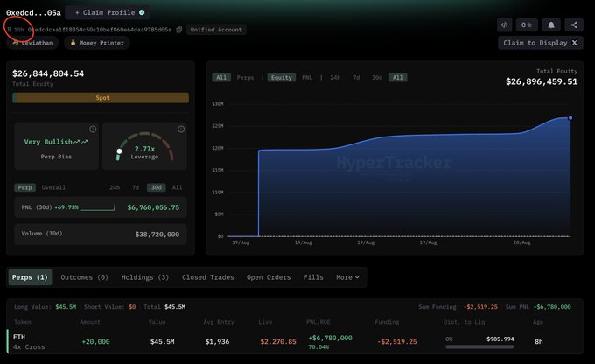Image resolution: width=595 pixels, height=364 pixels.
Task: Set stats period to 24h
Action: pyautogui.click(x=115, y=187)
